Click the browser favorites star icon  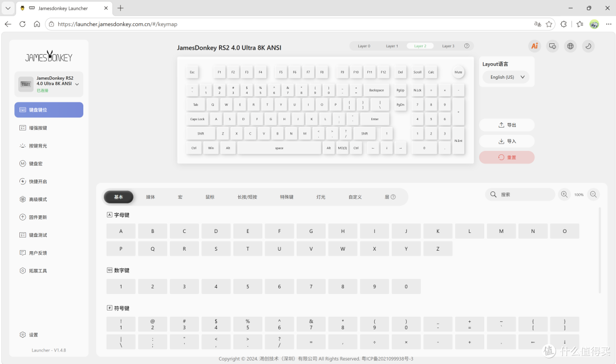coord(549,24)
